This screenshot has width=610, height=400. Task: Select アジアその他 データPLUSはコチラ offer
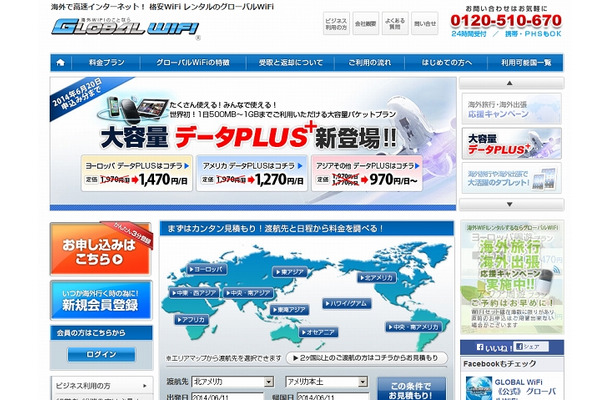point(367,174)
